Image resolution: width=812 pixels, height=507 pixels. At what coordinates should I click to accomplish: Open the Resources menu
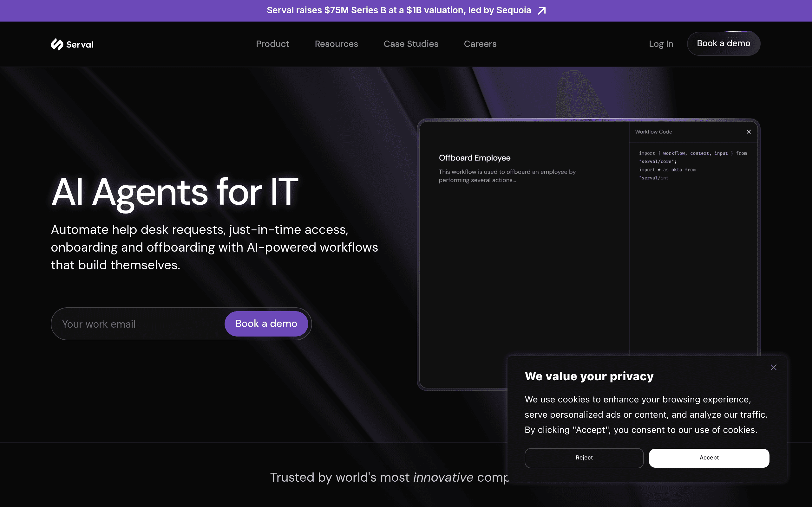(336, 44)
